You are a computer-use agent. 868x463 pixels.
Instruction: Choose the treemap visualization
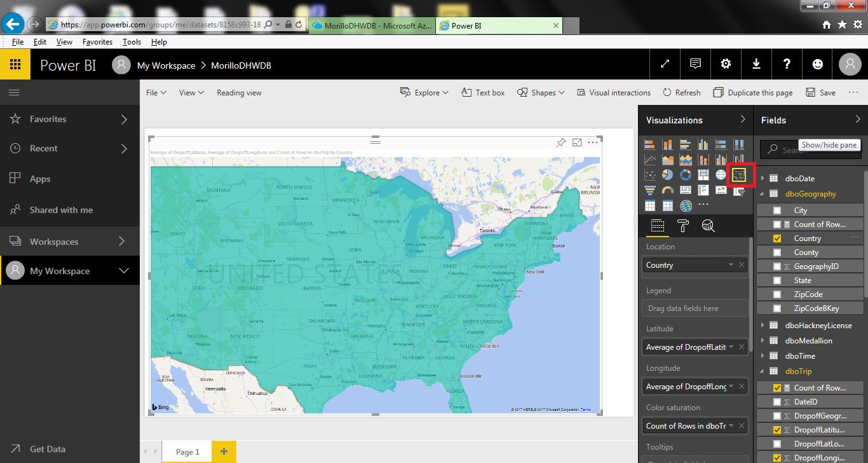point(703,175)
